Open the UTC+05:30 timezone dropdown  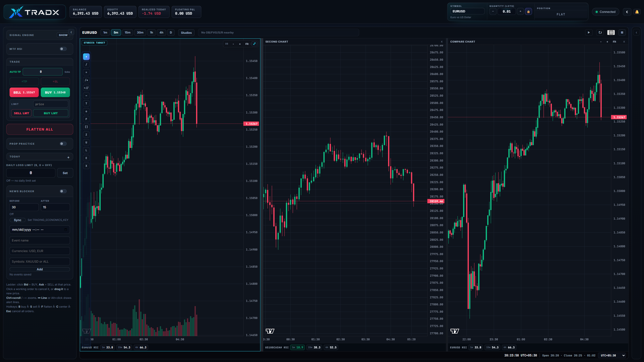tap(612, 355)
